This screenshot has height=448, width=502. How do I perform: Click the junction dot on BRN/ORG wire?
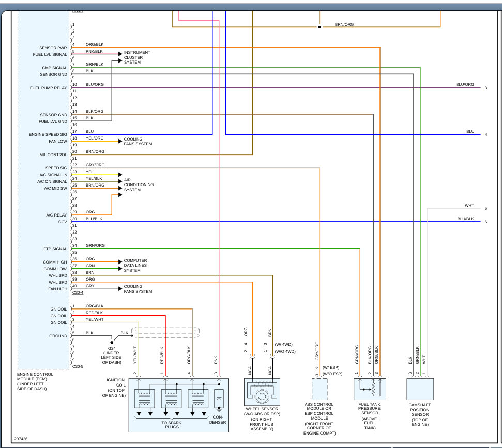[x=320, y=27]
